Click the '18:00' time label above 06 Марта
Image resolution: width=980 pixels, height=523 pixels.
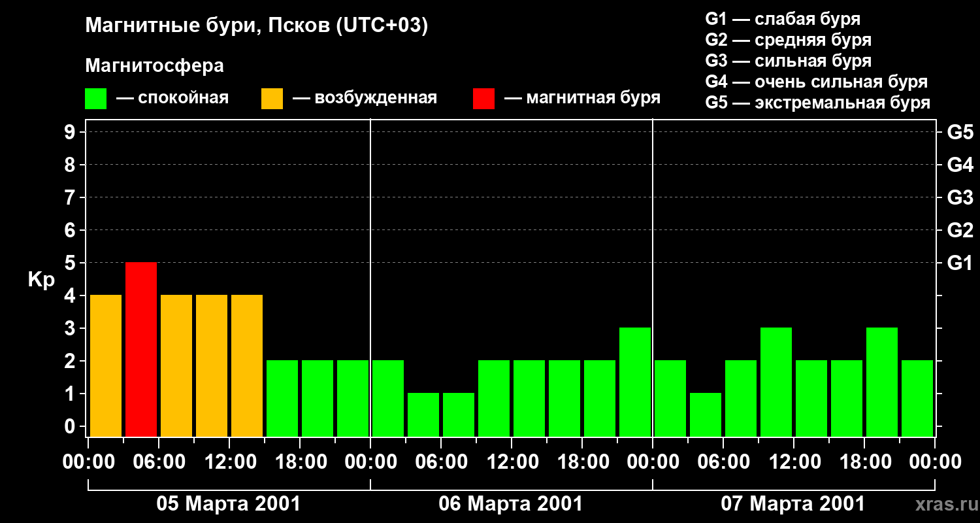coord(582,462)
